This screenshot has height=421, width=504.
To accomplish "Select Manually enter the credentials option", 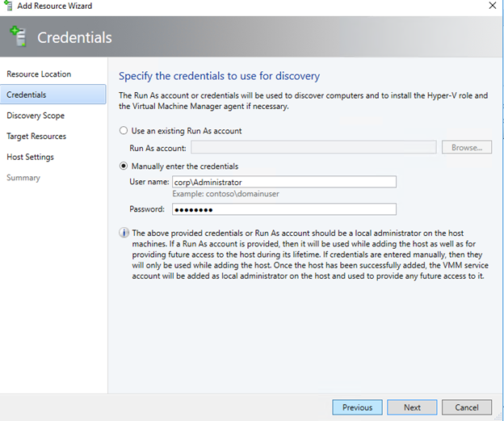I will tap(124, 166).
